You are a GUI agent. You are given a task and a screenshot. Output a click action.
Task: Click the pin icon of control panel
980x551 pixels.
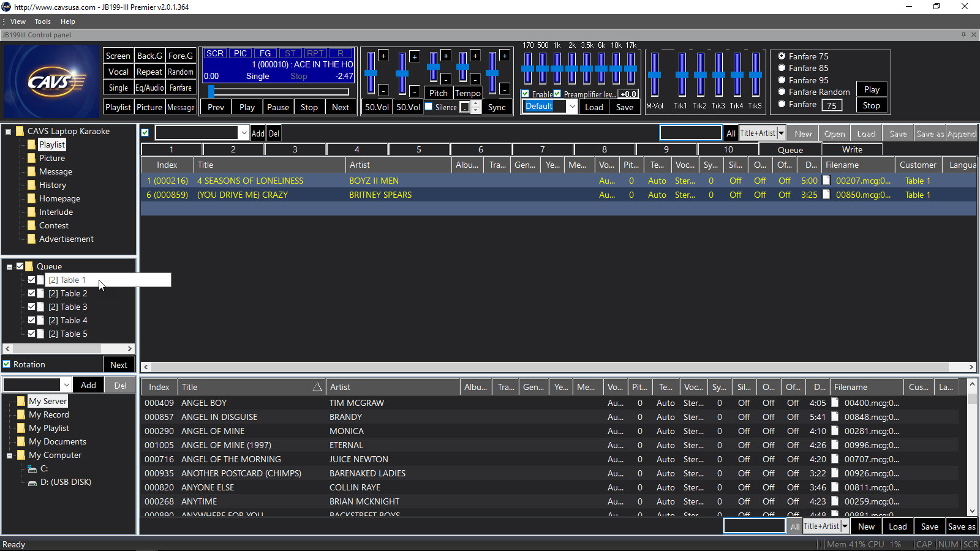tap(963, 35)
